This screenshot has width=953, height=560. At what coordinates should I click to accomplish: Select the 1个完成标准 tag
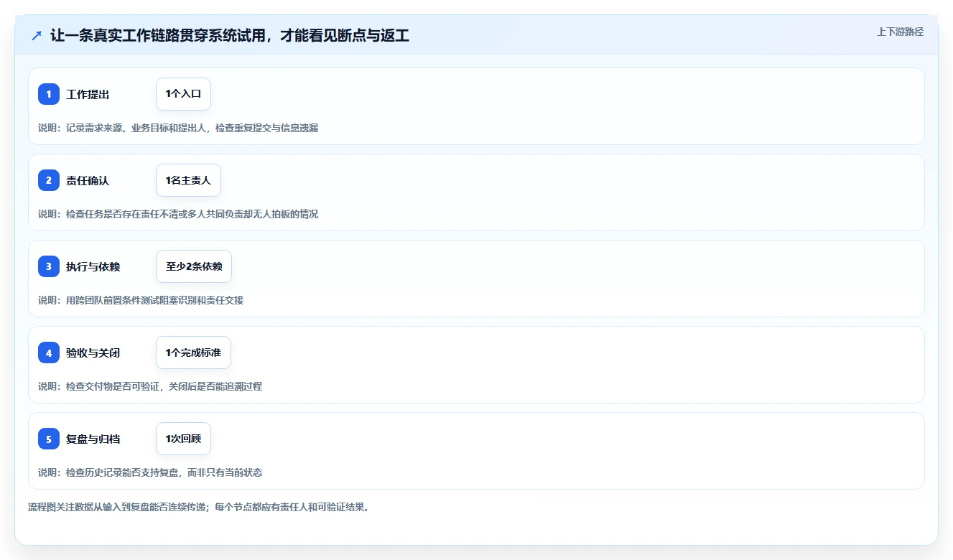pos(193,353)
